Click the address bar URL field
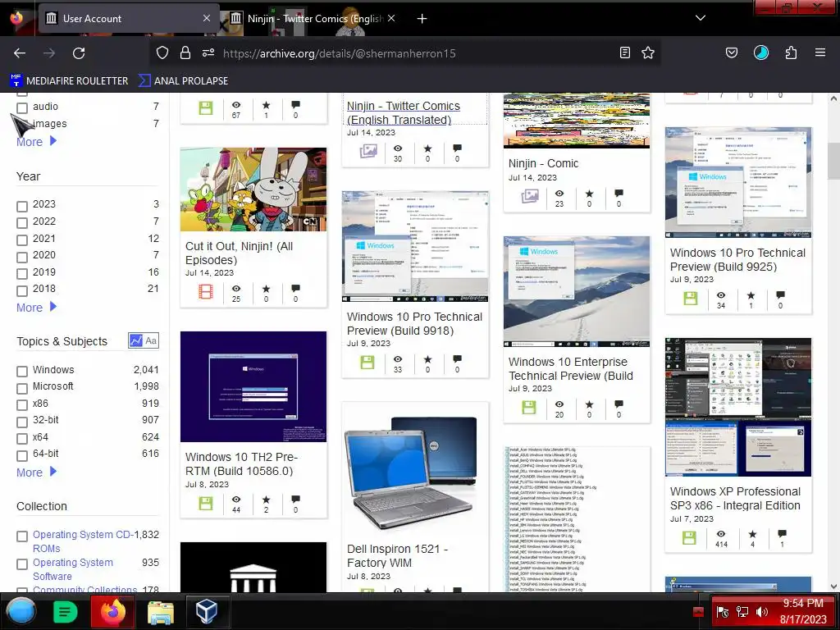This screenshot has width=840, height=630. pos(407,53)
